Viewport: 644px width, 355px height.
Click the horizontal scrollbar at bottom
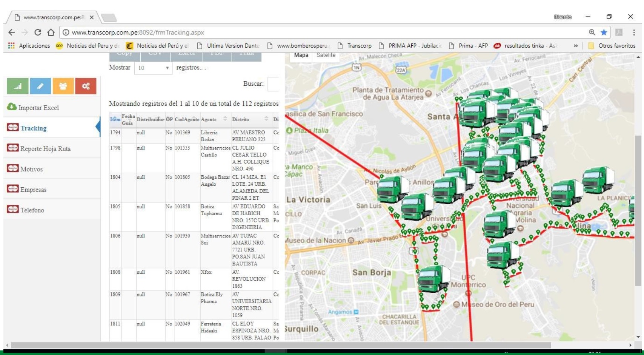pyautogui.click(x=281, y=345)
